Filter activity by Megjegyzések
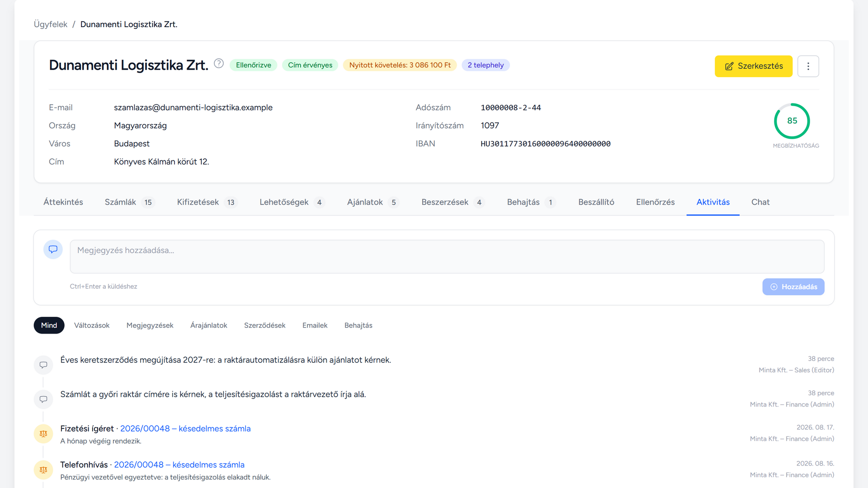Image resolution: width=868 pixels, height=488 pixels. click(150, 325)
